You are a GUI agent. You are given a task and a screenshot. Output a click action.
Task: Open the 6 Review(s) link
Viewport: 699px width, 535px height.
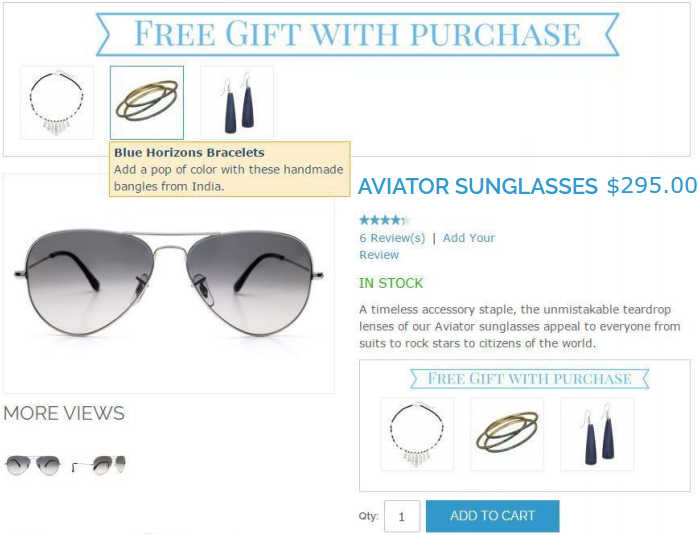[392, 238]
